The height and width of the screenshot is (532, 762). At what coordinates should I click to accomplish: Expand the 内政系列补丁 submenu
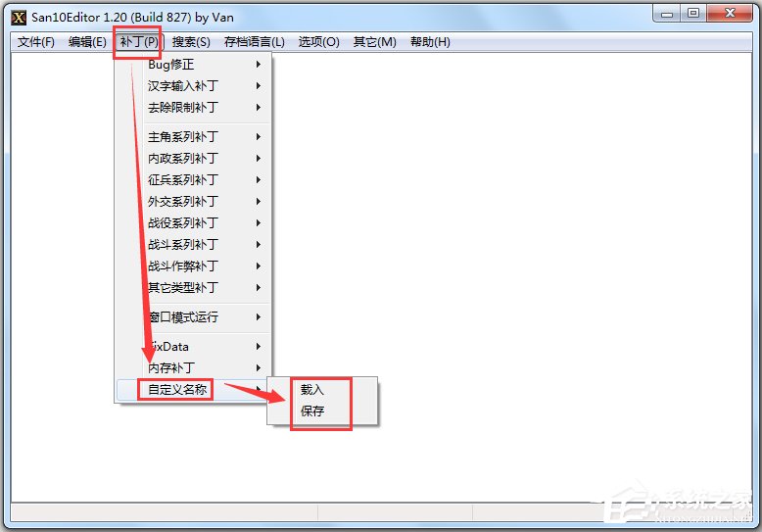pyautogui.click(x=193, y=159)
